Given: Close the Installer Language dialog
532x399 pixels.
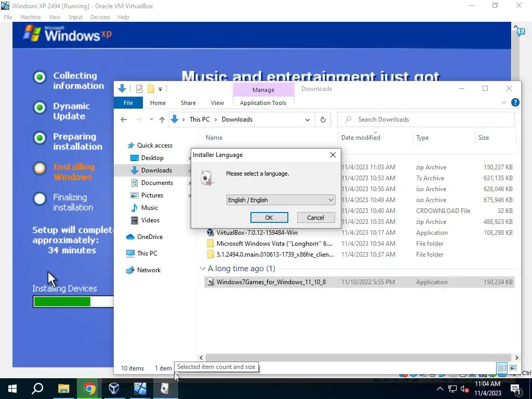Looking at the screenshot, I should 333,155.
